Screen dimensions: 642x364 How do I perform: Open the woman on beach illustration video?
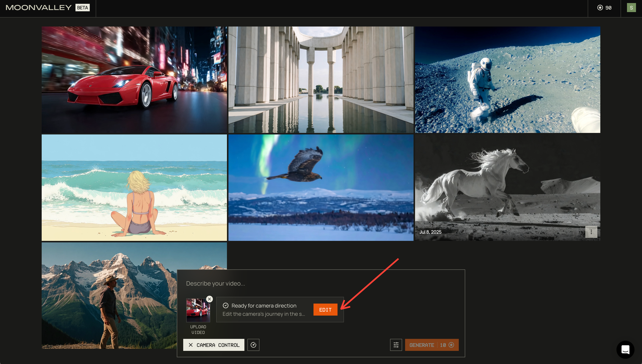pos(134,187)
